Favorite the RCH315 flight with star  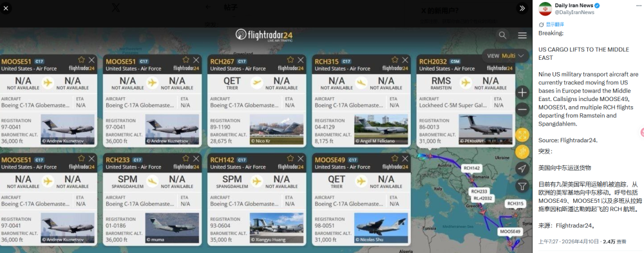395,60
